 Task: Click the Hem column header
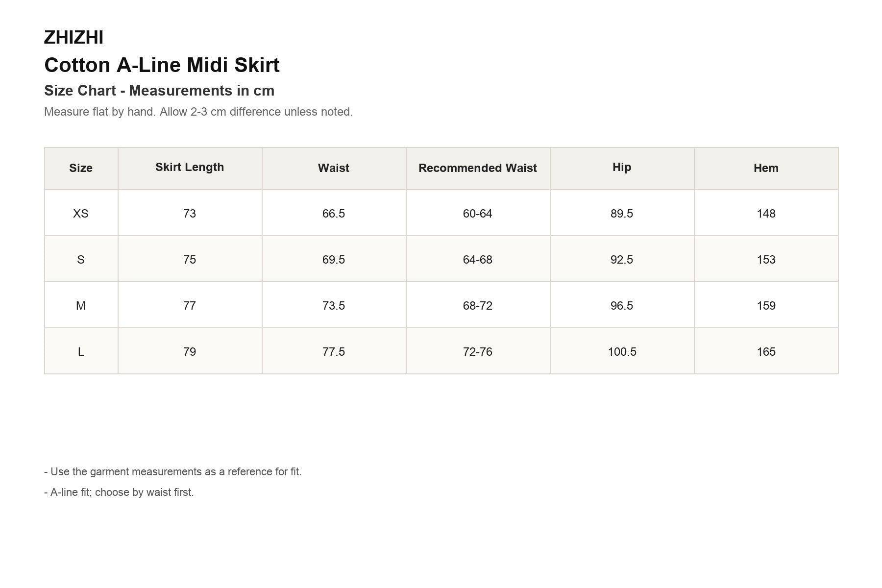click(766, 168)
